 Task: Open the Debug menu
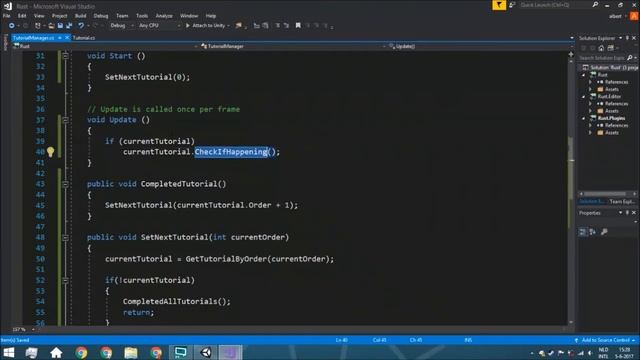point(101,16)
